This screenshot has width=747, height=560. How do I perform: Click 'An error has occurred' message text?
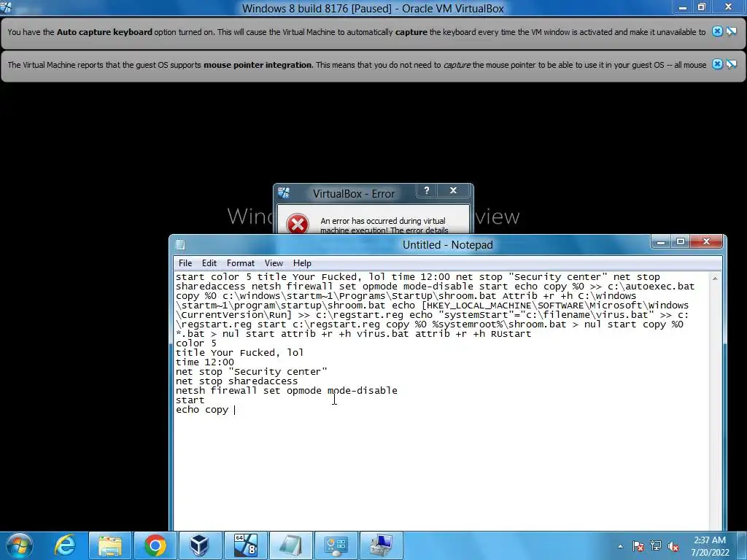pos(384,225)
